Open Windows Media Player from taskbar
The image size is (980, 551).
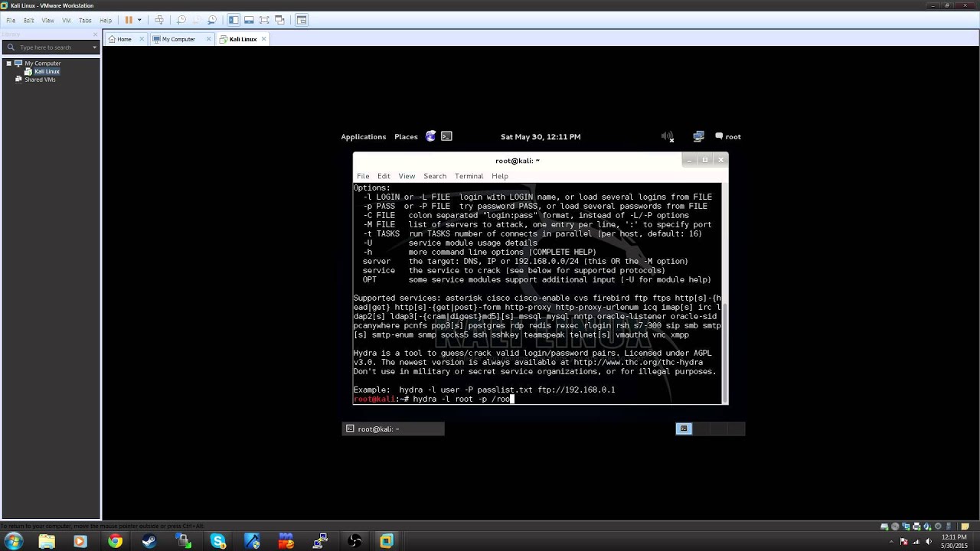pos(80,541)
